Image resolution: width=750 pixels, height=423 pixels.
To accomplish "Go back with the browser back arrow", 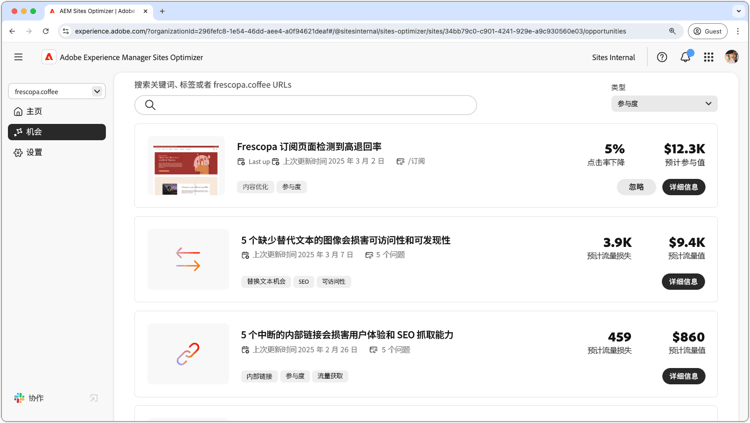I will [x=12, y=31].
